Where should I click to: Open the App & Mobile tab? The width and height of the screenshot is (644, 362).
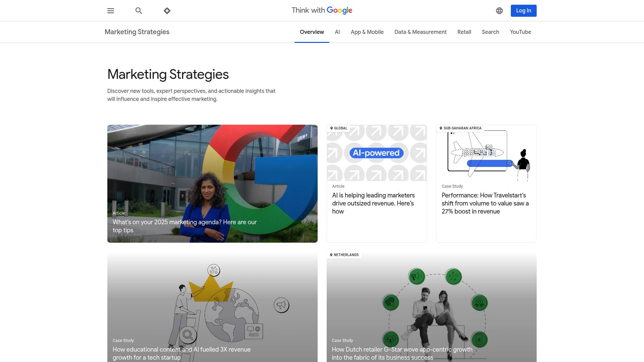point(367,32)
